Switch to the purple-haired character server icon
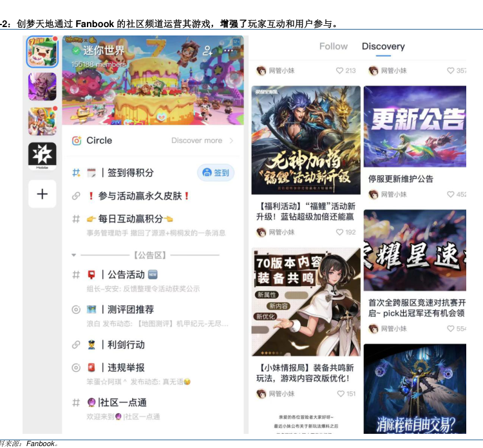 pos(42,86)
